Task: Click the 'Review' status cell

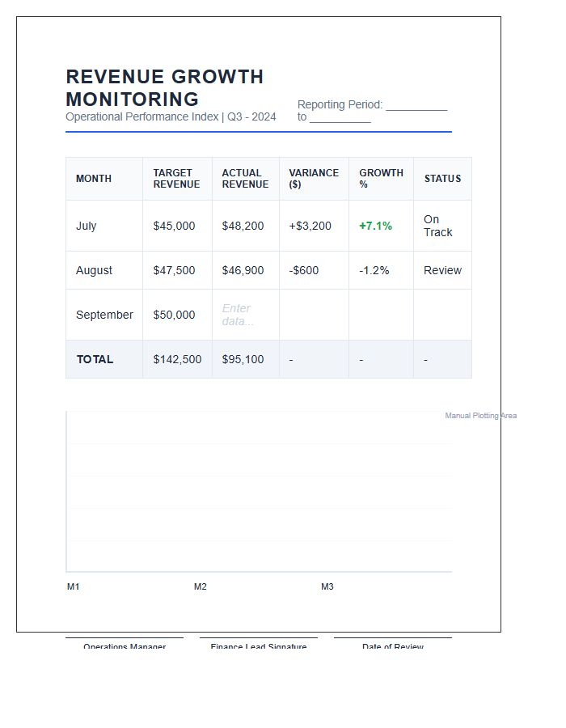Action: 442,271
